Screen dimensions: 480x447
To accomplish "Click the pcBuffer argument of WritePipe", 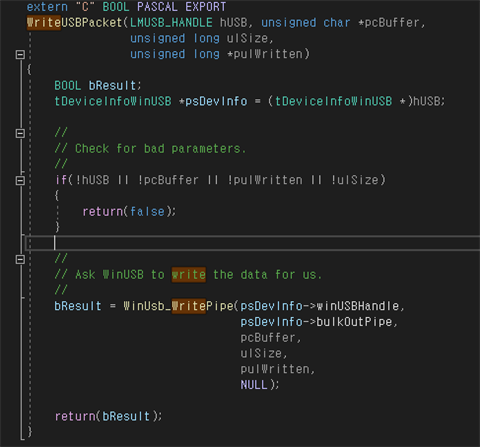I will tap(268, 338).
